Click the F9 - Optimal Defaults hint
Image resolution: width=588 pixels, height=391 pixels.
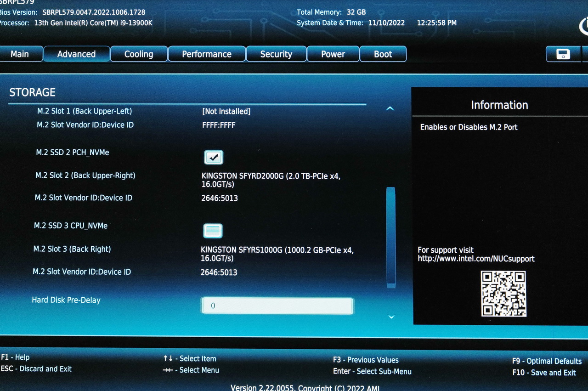[547, 361]
